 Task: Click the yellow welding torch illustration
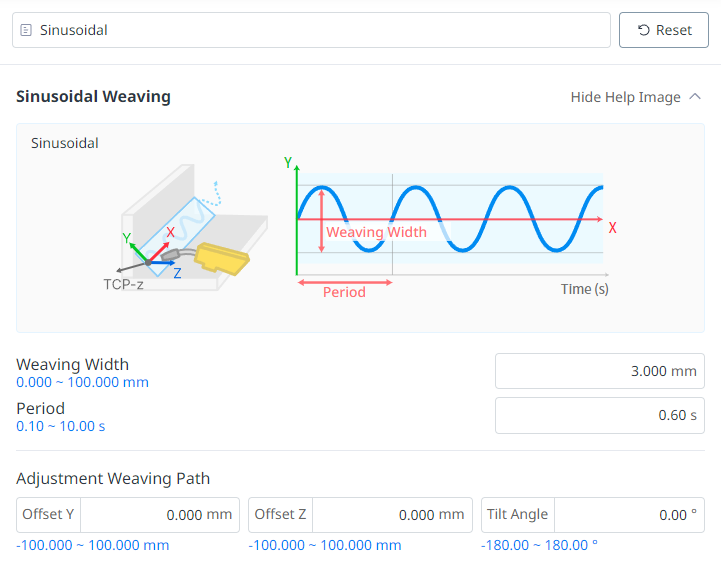(x=222, y=258)
